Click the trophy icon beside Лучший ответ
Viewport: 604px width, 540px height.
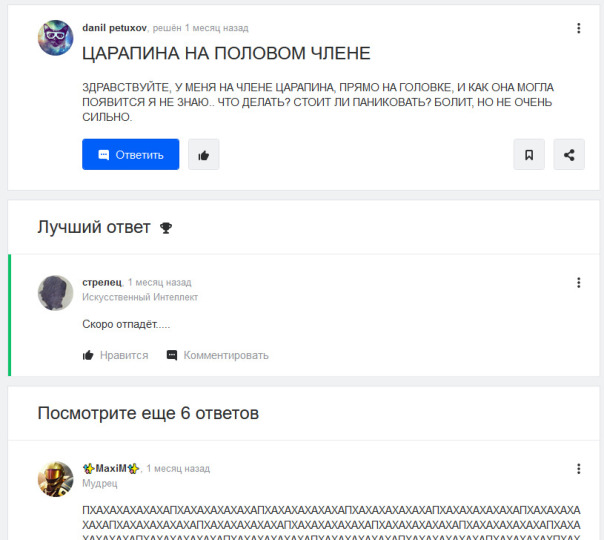[166, 228]
